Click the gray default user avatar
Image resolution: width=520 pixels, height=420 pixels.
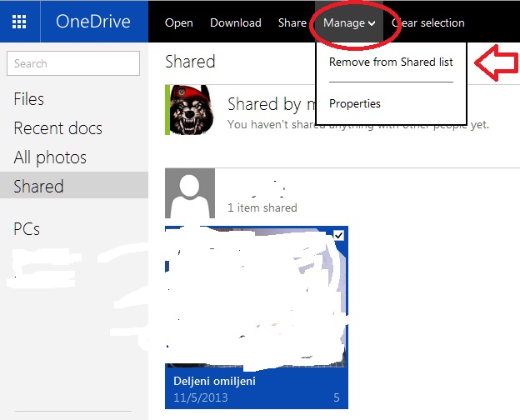[190, 193]
